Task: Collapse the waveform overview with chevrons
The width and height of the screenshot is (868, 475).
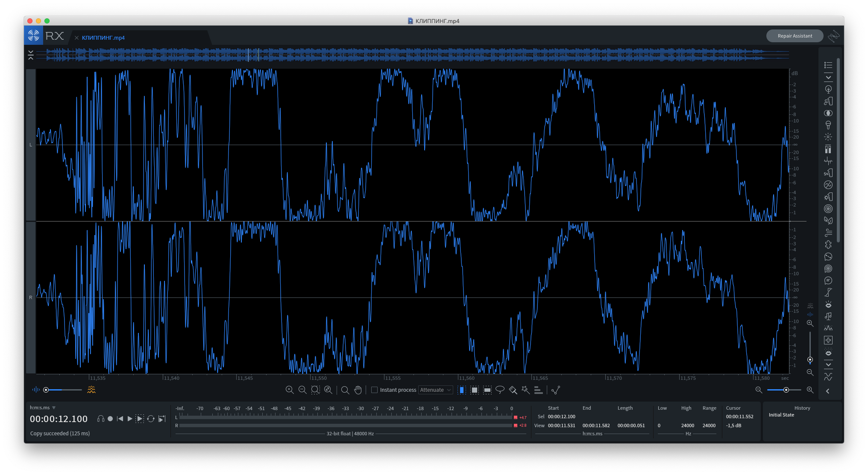Action: click(31, 55)
